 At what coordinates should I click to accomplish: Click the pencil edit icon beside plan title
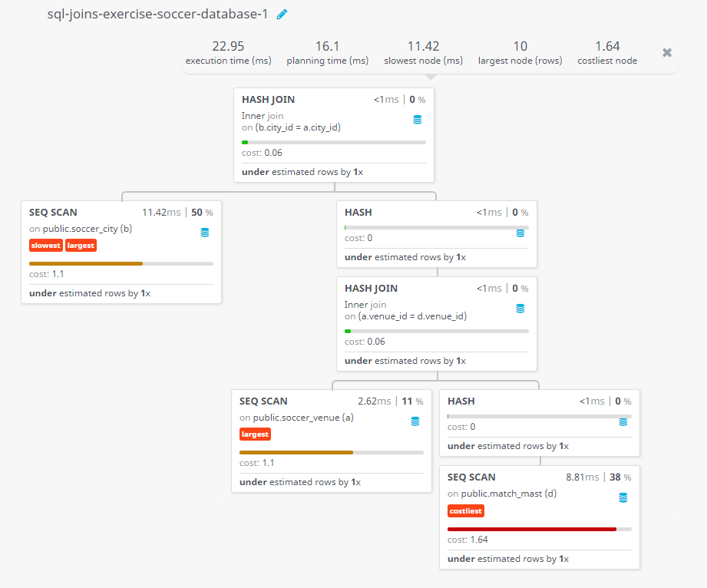tap(282, 15)
